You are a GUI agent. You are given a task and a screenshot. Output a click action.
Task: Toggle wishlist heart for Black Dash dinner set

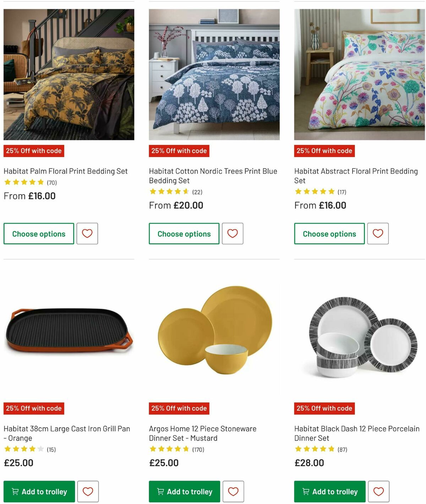[378, 491]
